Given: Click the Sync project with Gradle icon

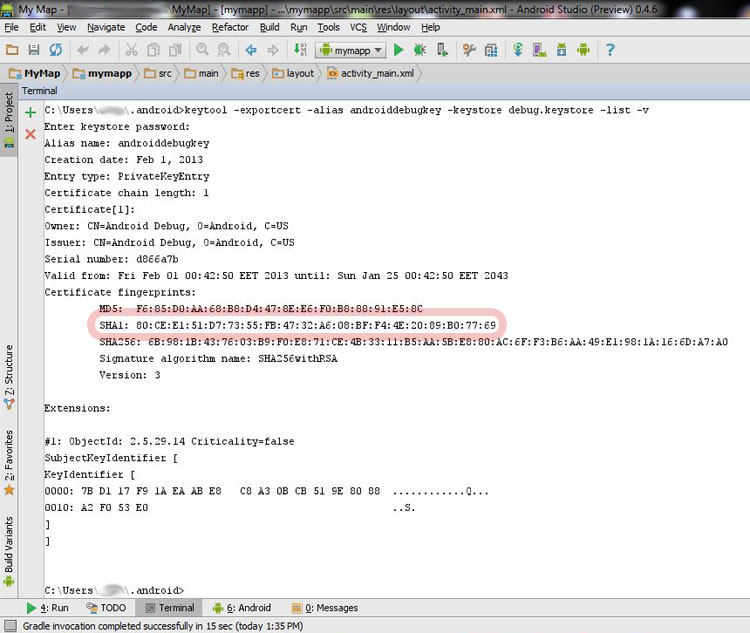Looking at the screenshot, I should tap(518, 50).
